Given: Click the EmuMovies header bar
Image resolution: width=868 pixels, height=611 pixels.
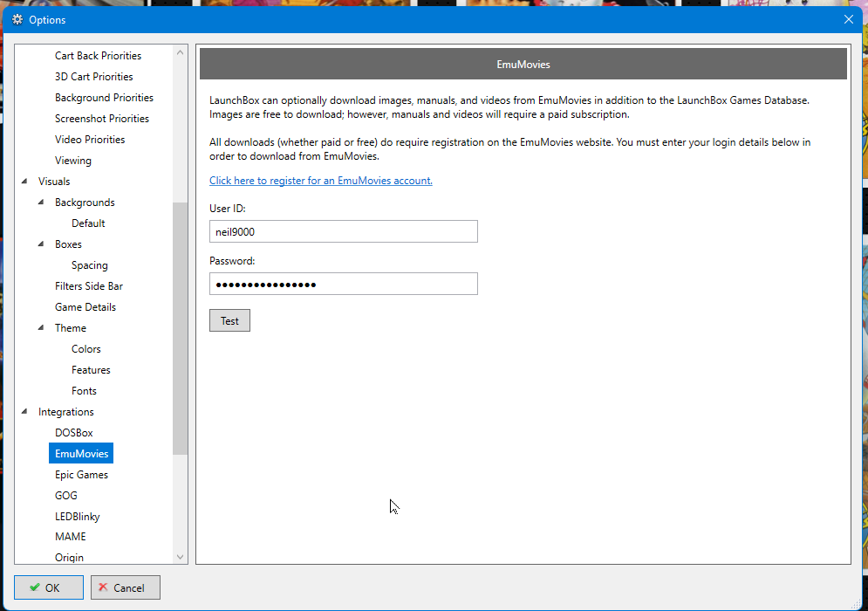Looking at the screenshot, I should 523,65.
